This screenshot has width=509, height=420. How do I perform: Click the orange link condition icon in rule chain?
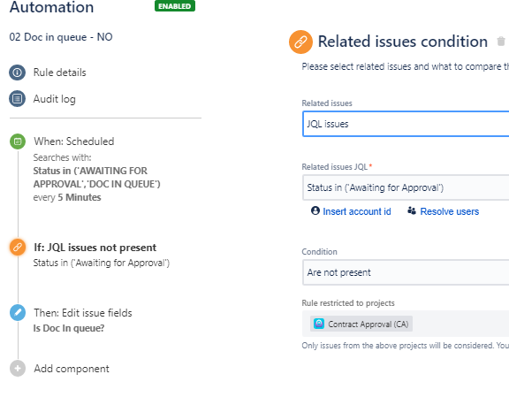[x=18, y=248]
